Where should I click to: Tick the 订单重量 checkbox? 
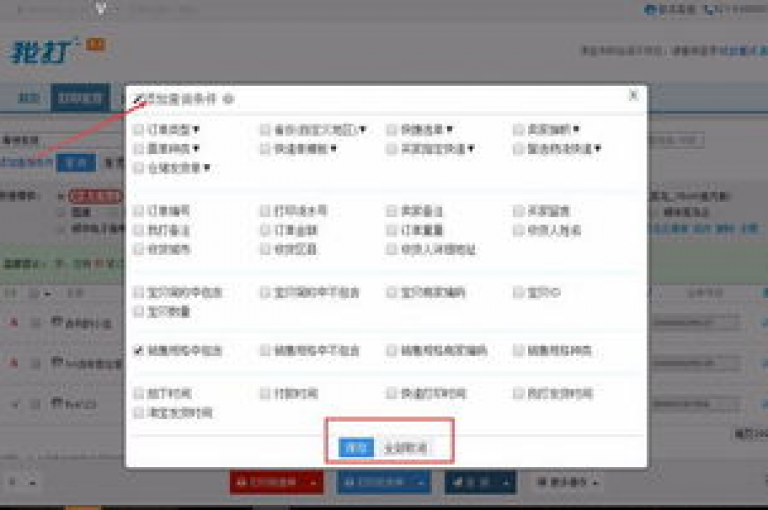[391, 230]
